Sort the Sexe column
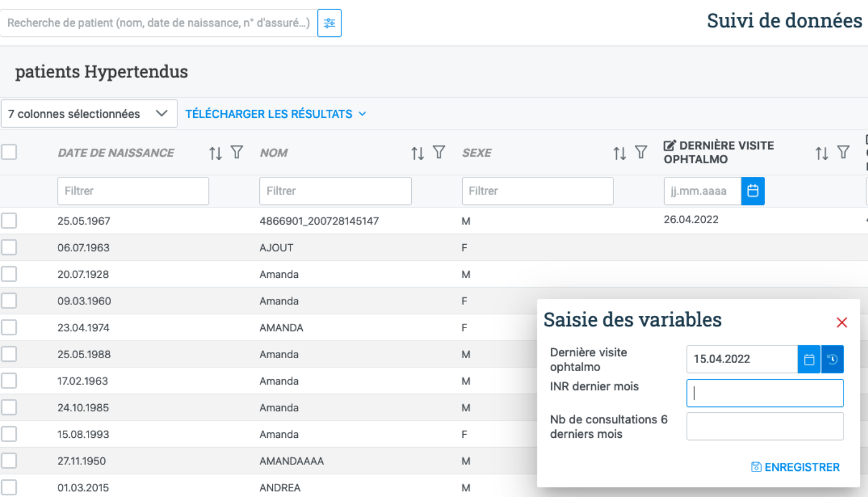868x497 pixels. click(620, 153)
